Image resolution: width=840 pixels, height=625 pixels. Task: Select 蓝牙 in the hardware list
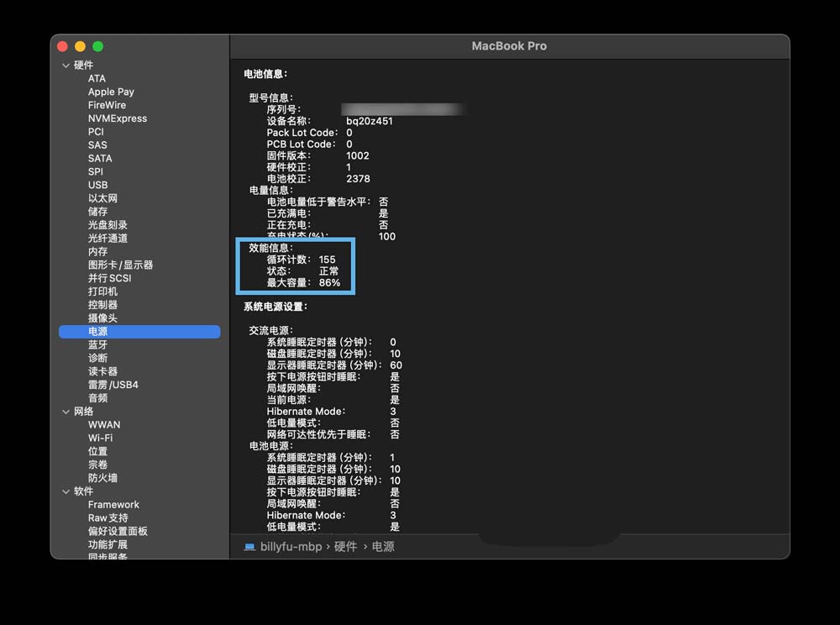pyautogui.click(x=98, y=345)
